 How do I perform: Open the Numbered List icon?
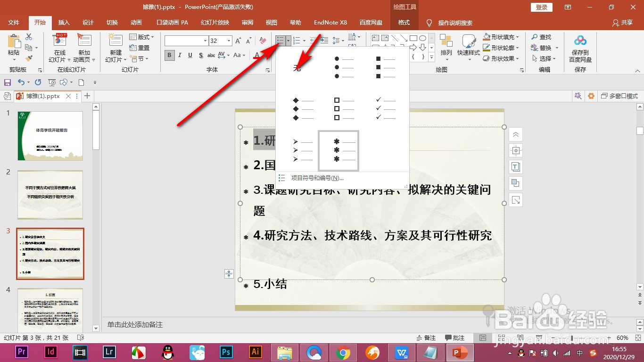click(297, 41)
